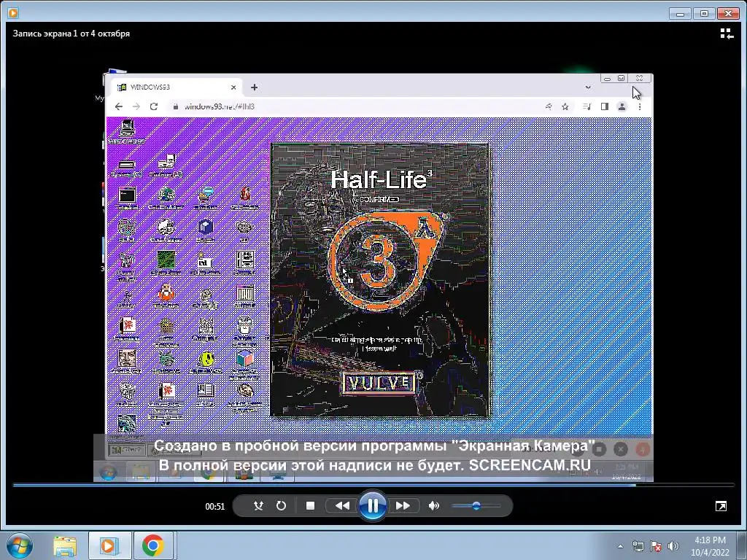Viewport: 747px width, 560px height.
Task: Click the recorded Chrome back arrow
Action: [x=119, y=106]
